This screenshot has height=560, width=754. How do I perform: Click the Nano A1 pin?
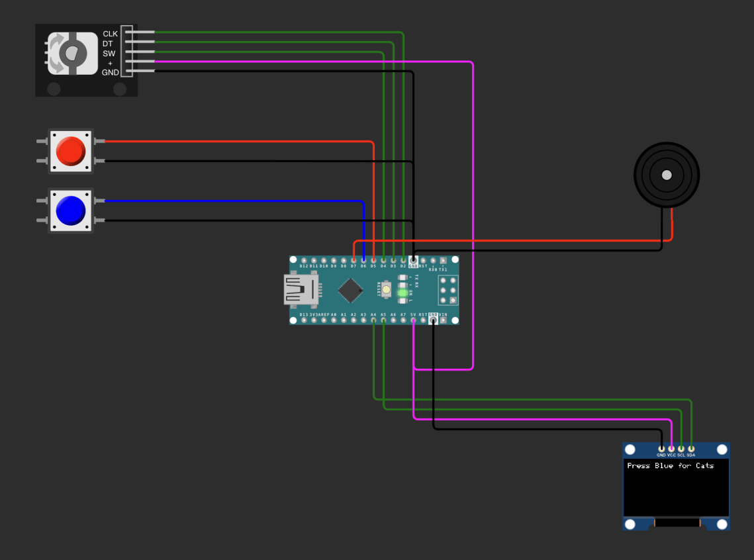pos(344,320)
